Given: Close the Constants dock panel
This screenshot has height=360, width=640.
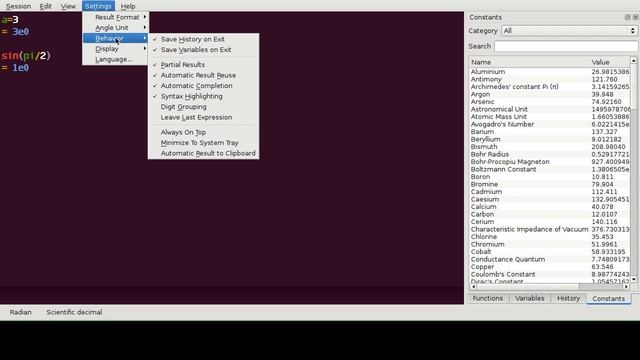Looking at the screenshot, I should coord(636,17).
